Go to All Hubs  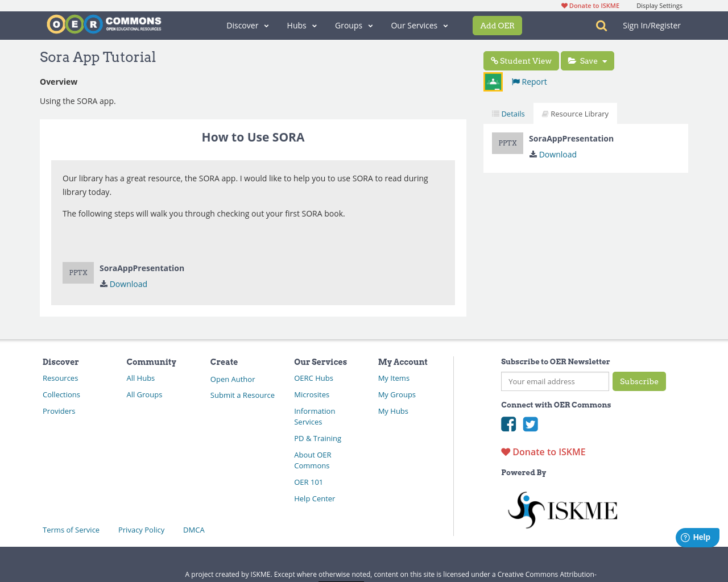[140, 378]
